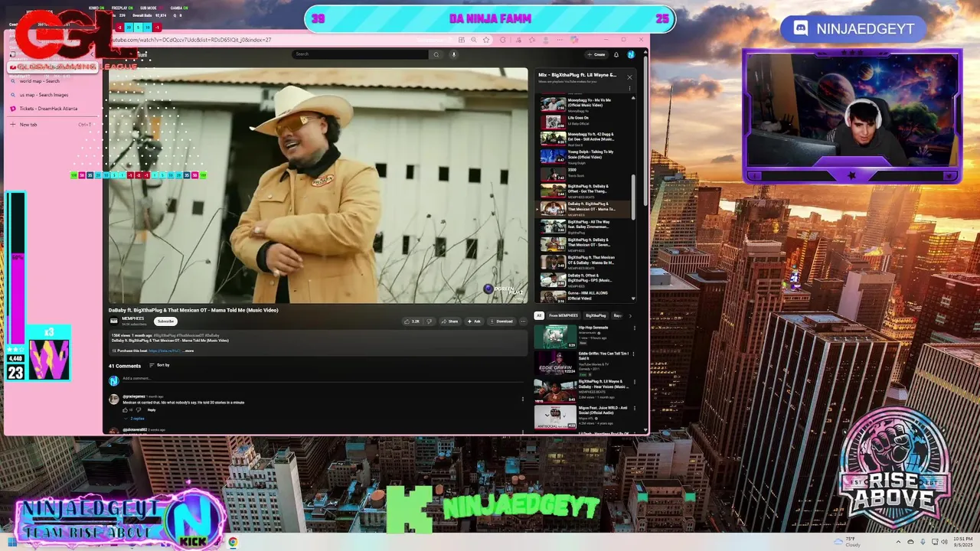The width and height of the screenshot is (980, 551).
Task: Select the All filter chip
Action: pyautogui.click(x=539, y=315)
